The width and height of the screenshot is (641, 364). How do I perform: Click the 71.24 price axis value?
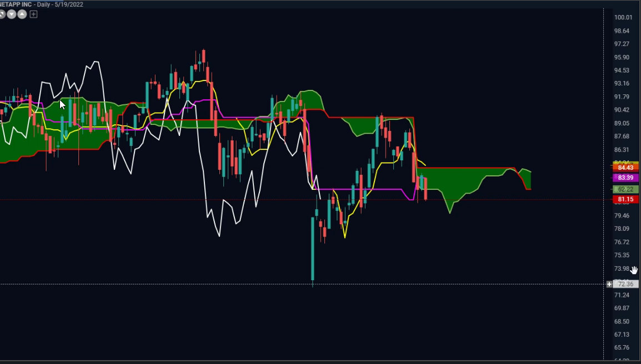(622, 295)
